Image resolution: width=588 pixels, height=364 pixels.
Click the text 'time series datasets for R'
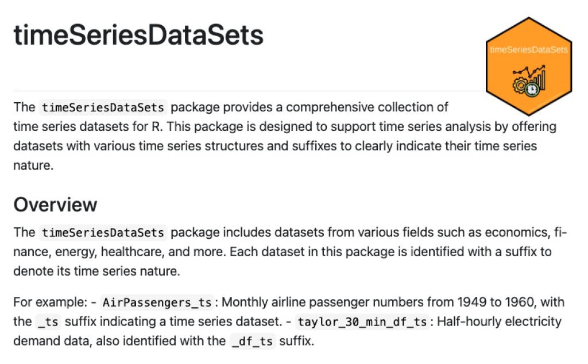(x=88, y=127)
